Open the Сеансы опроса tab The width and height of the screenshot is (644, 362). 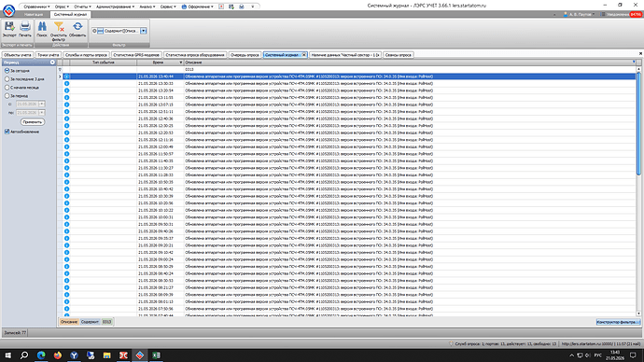click(399, 55)
